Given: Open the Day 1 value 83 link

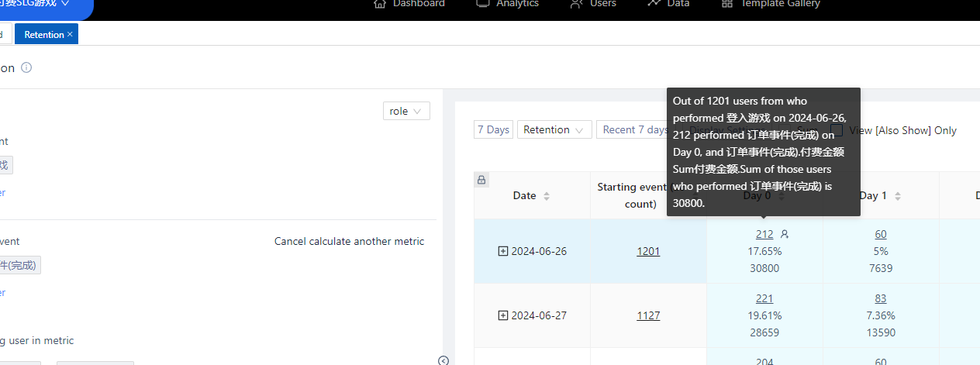Looking at the screenshot, I should [880, 298].
